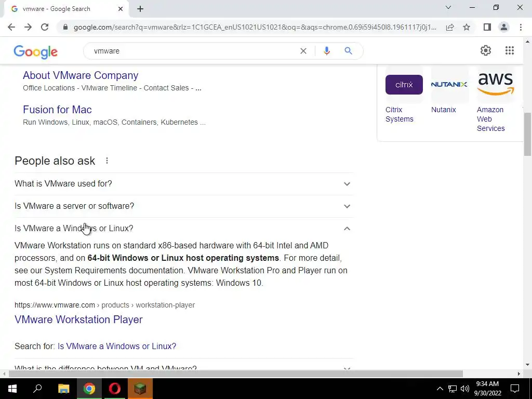Go to the Google homepage via the logo
The image size is (532, 399).
click(x=36, y=51)
